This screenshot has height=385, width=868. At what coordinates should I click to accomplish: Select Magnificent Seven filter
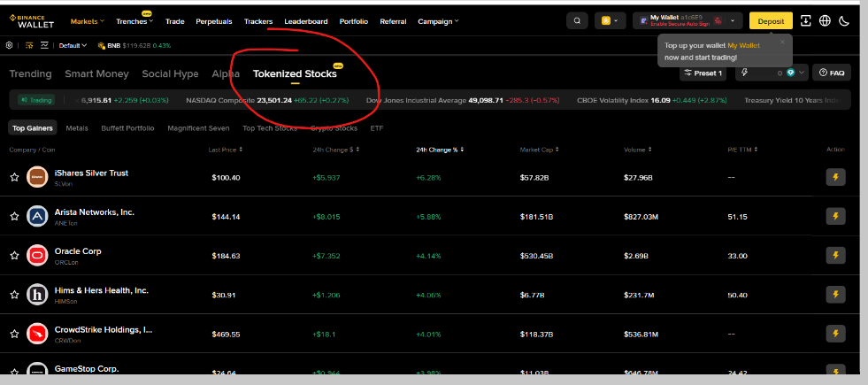(198, 128)
